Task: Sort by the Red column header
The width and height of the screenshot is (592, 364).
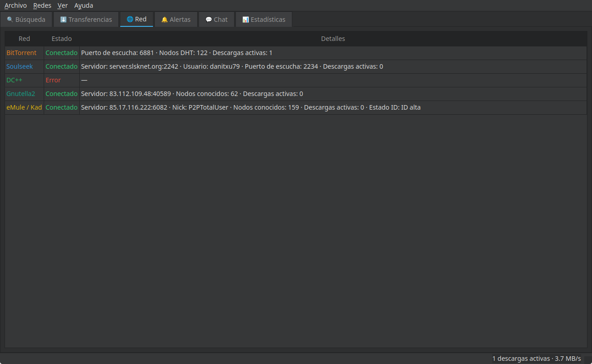Action: coord(24,39)
